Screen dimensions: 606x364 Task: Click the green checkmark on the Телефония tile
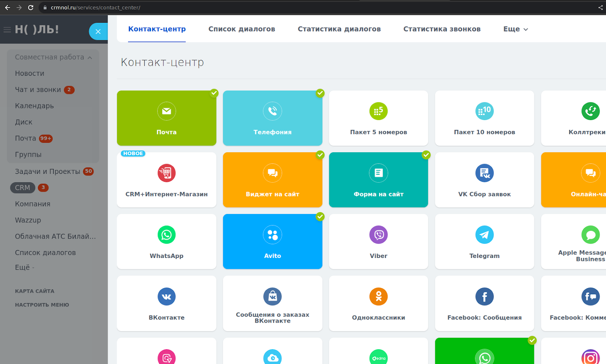[320, 93]
